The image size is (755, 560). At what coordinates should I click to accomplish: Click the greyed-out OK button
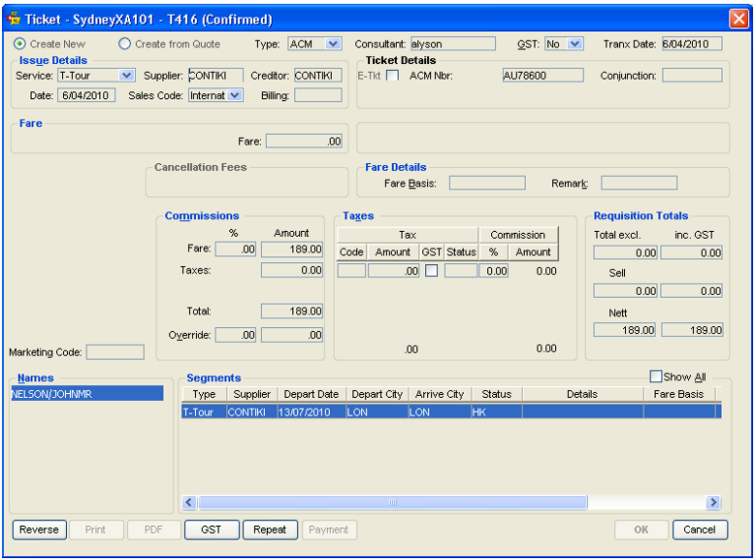tap(640, 530)
